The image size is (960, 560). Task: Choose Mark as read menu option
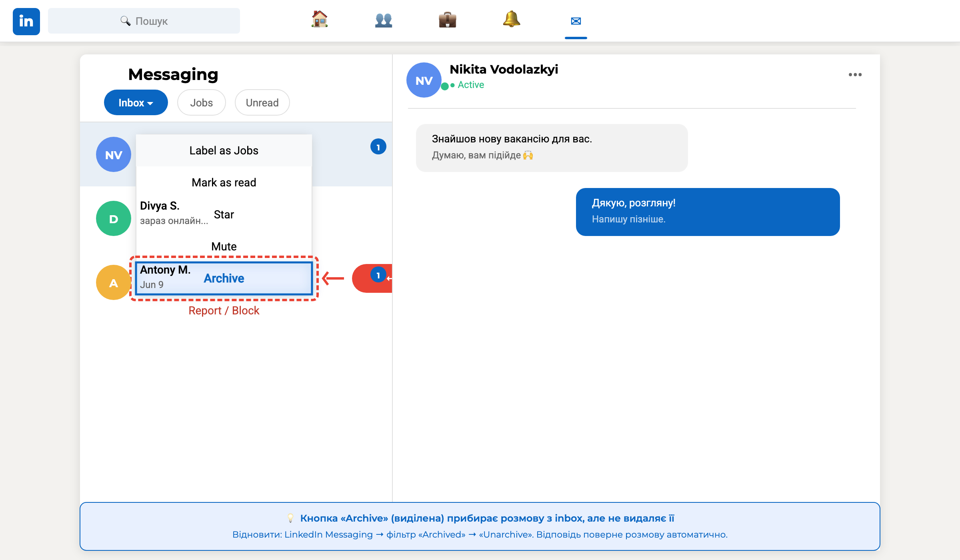[x=224, y=182]
